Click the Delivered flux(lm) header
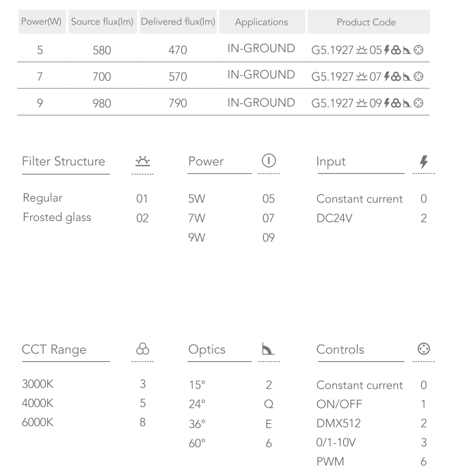454x476 pixels. pos(178,23)
